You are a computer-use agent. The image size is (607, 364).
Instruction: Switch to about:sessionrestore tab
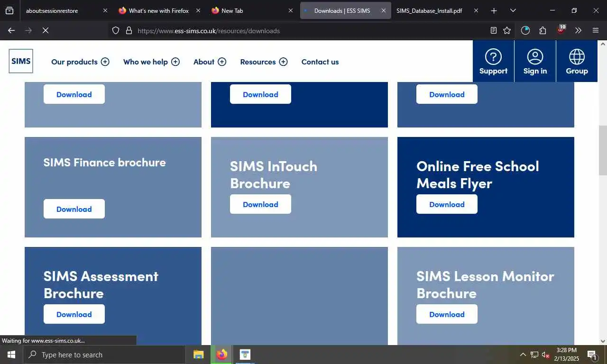pos(66,10)
